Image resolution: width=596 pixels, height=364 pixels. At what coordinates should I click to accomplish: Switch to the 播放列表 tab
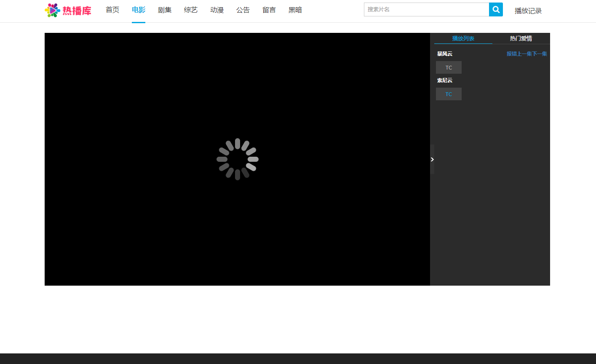tap(463, 38)
